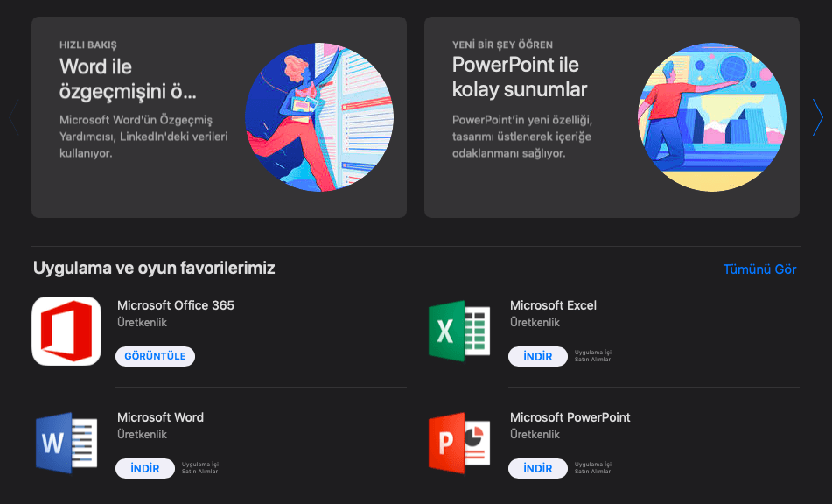
Task: Click the Word résumé card illustration
Action: coord(315,117)
